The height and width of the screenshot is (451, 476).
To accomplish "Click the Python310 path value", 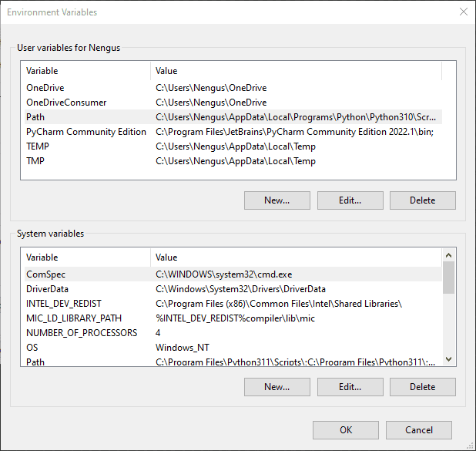I will (296, 117).
